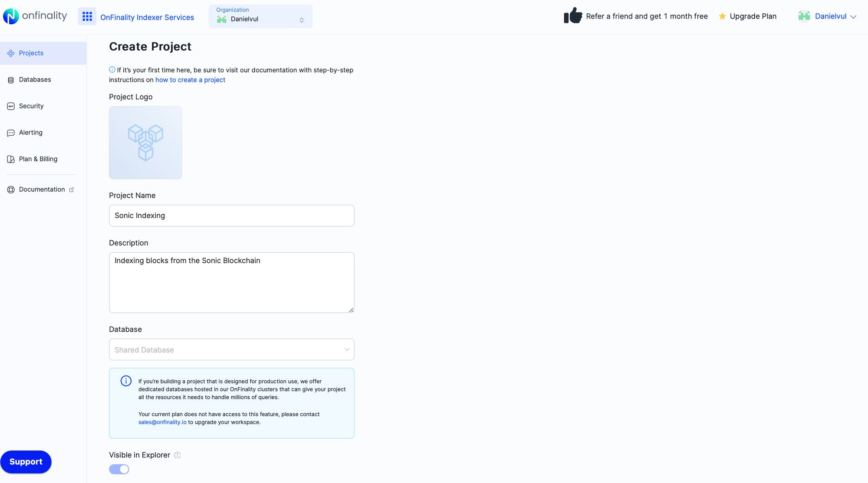Click the Support button
The image size is (868, 483).
point(26,462)
